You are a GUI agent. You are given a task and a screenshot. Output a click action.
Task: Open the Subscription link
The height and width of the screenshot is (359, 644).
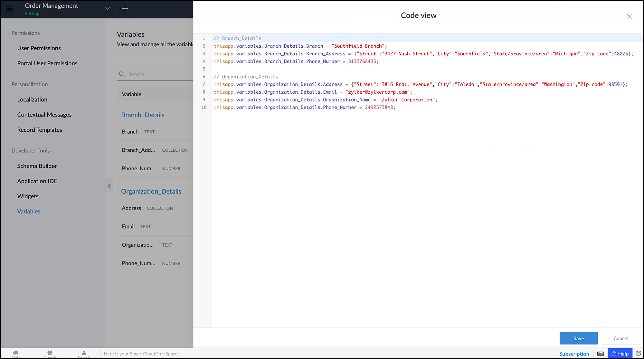point(574,354)
